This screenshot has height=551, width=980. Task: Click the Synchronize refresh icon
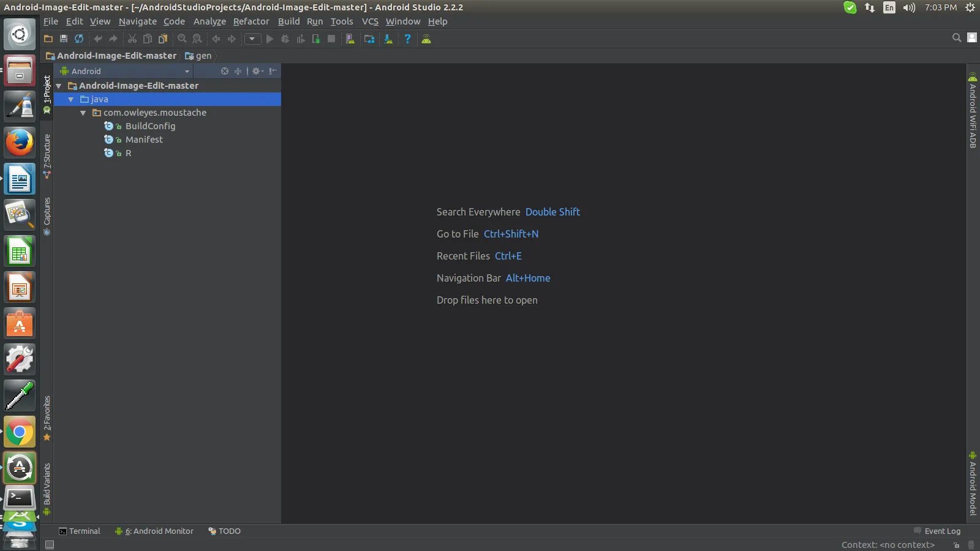pyautogui.click(x=79, y=39)
